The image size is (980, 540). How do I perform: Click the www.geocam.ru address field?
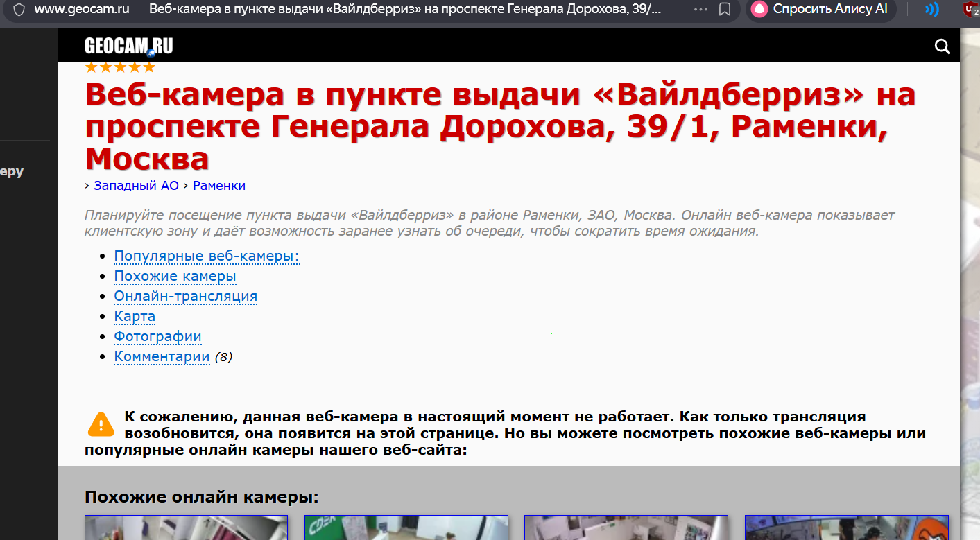(x=82, y=10)
